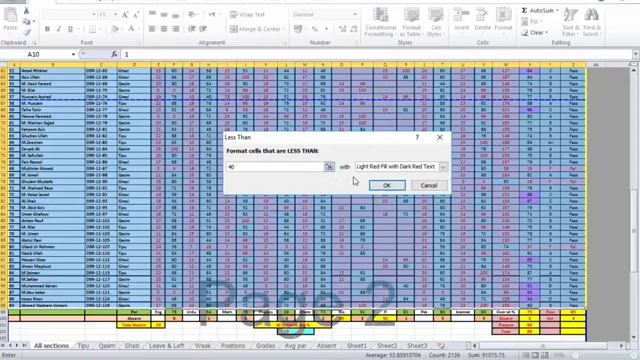
Task: Switch to the Leave & Left sheet tab
Action: point(167,346)
